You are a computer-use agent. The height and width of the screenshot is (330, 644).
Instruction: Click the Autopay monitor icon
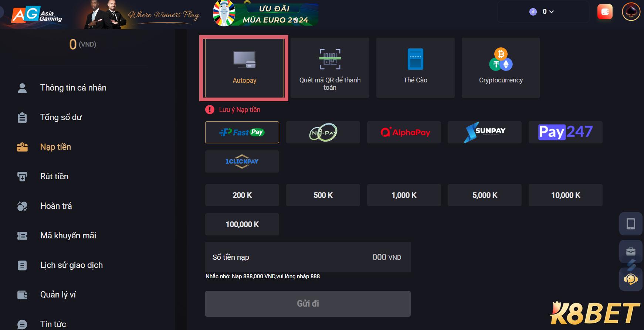[x=244, y=59]
